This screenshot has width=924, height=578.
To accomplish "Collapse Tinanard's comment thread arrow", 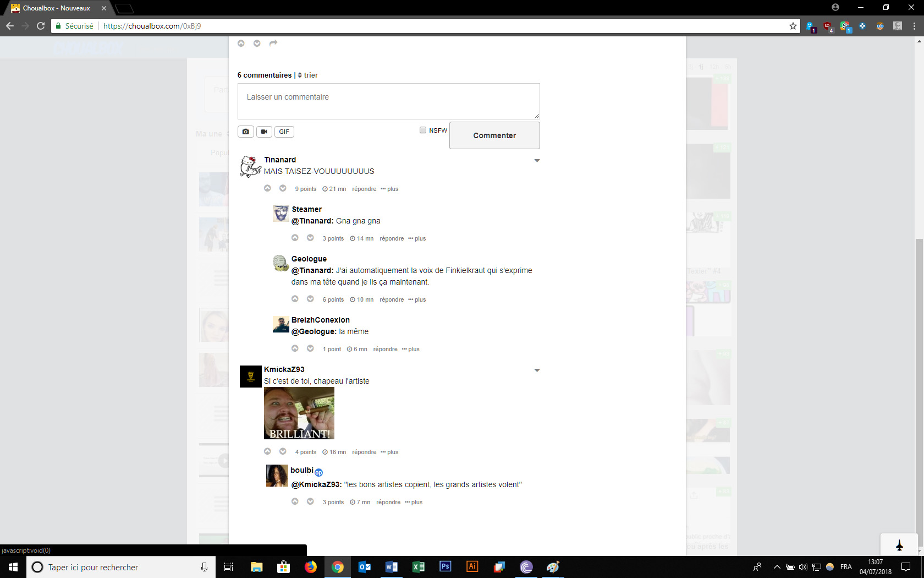I will point(537,161).
